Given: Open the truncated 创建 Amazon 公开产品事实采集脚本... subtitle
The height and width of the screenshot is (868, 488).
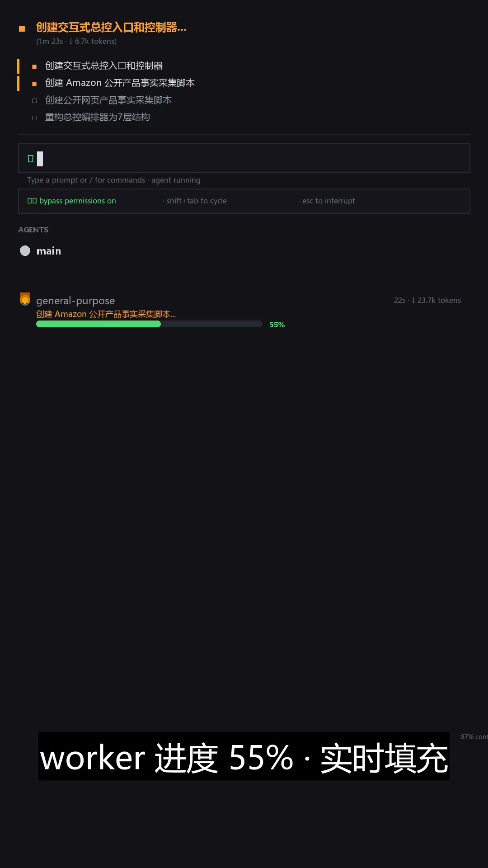Looking at the screenshot, I should [106, 314].
